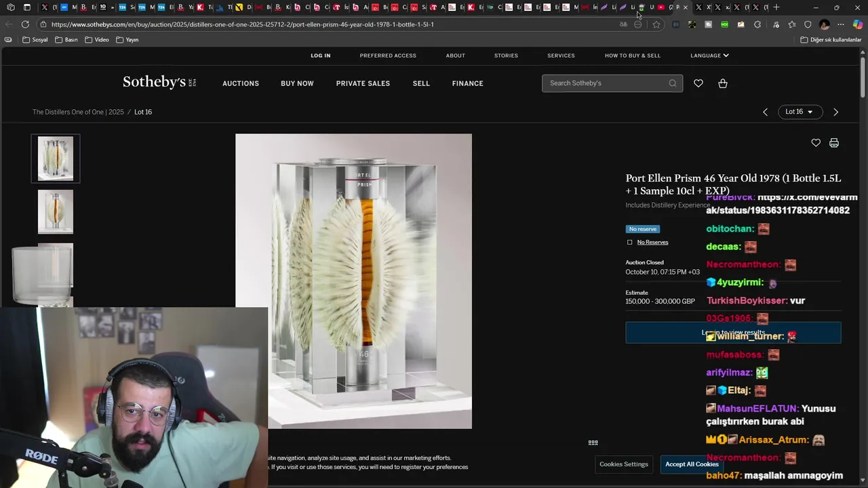Viewport: 868px width, 488px height.
Task: Open PREFERRED ACCESS in the top bar
Action: pyautogui.click(x=388, y=56)
